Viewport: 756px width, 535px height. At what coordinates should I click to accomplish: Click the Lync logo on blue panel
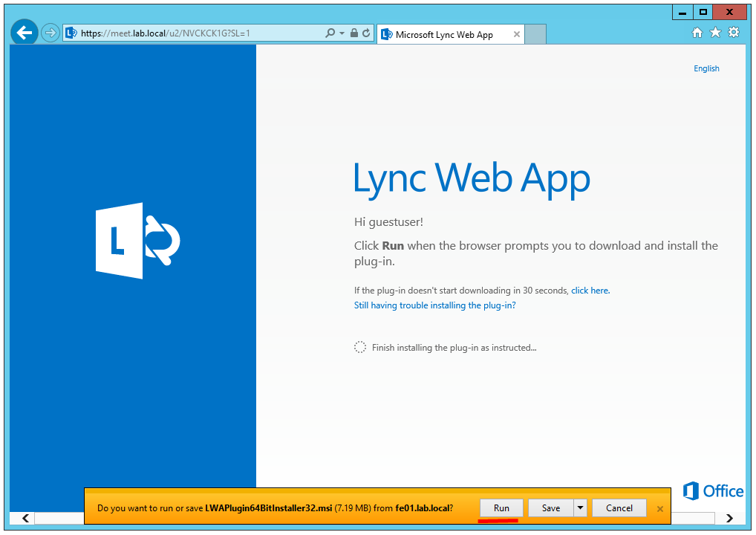(138, 240)
